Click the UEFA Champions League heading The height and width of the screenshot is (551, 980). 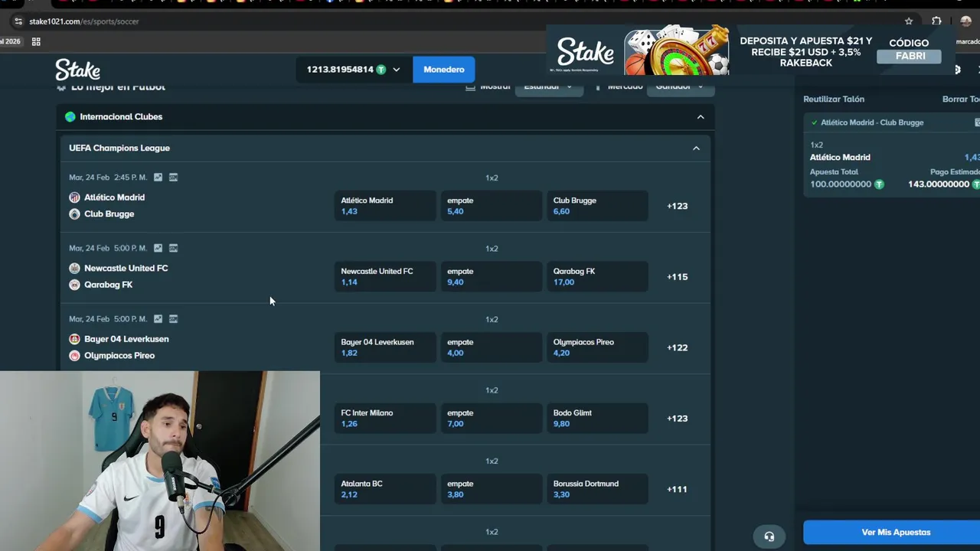pos(119,148)
